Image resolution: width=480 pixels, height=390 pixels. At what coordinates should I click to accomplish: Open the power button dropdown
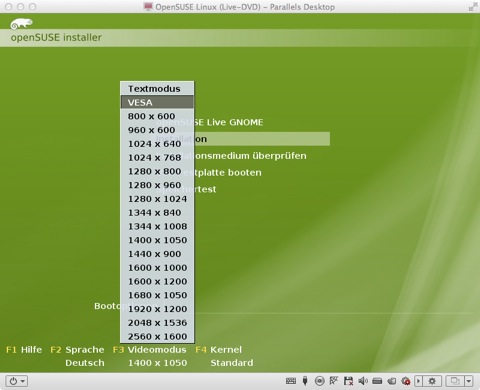click(16, 381)
